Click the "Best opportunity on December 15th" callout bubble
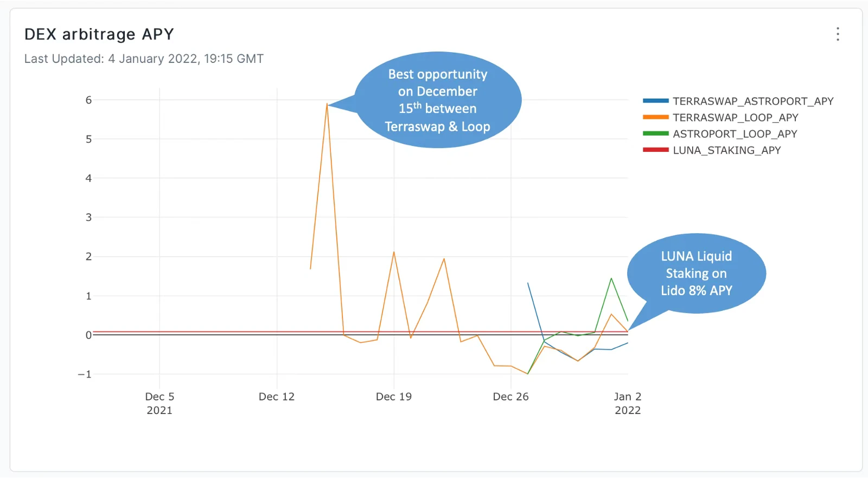This screenshot has height=478, width=868. [437, 100]
